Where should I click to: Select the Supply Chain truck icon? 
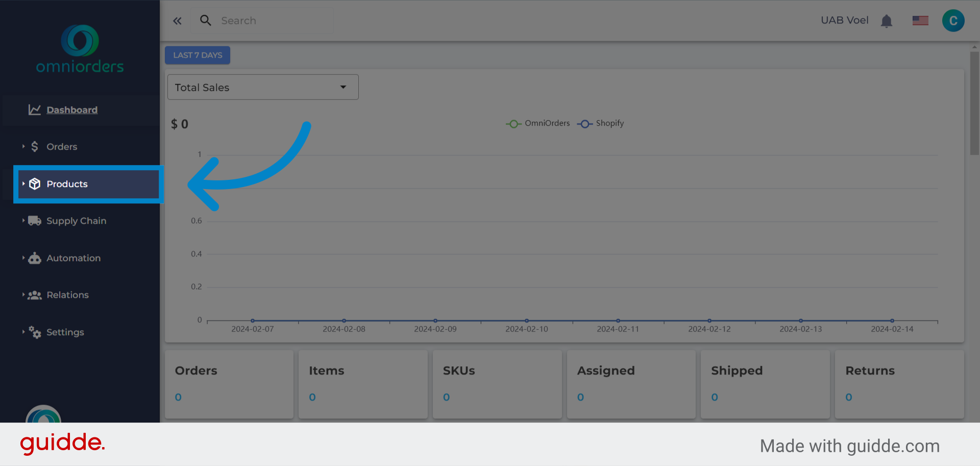[x=34, y=220]
